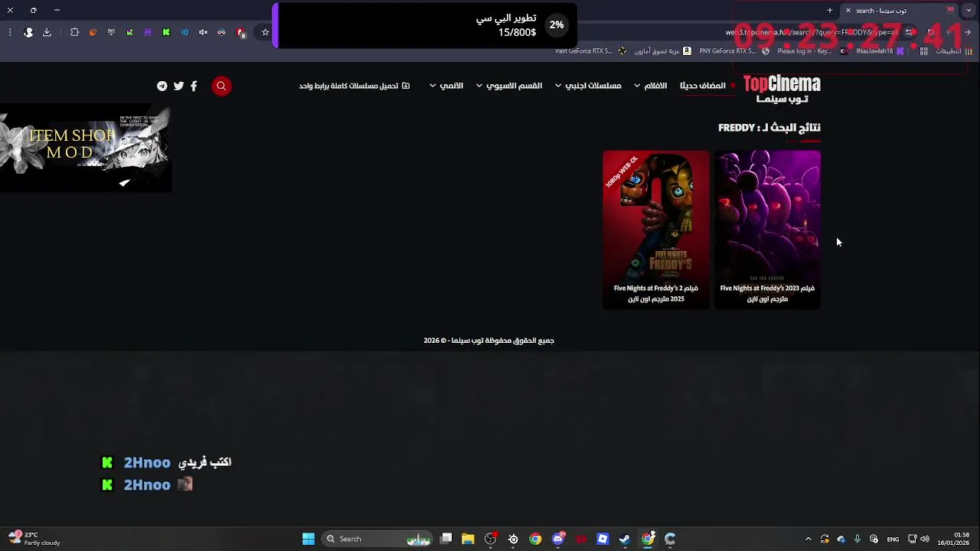Expand the القسم الاسيوي dropdown menu
This screenshot has width=980, height=551.
pos(509,86)
